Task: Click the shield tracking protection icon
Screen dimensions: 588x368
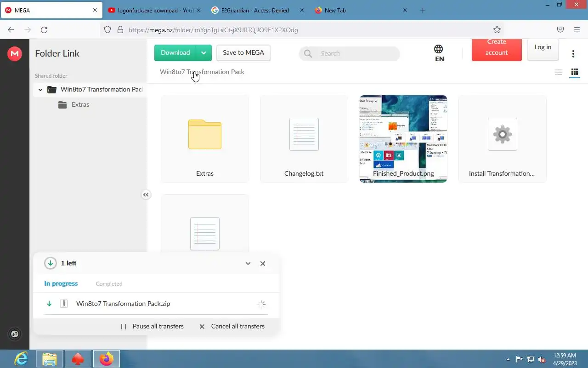Action: point(107,30)
